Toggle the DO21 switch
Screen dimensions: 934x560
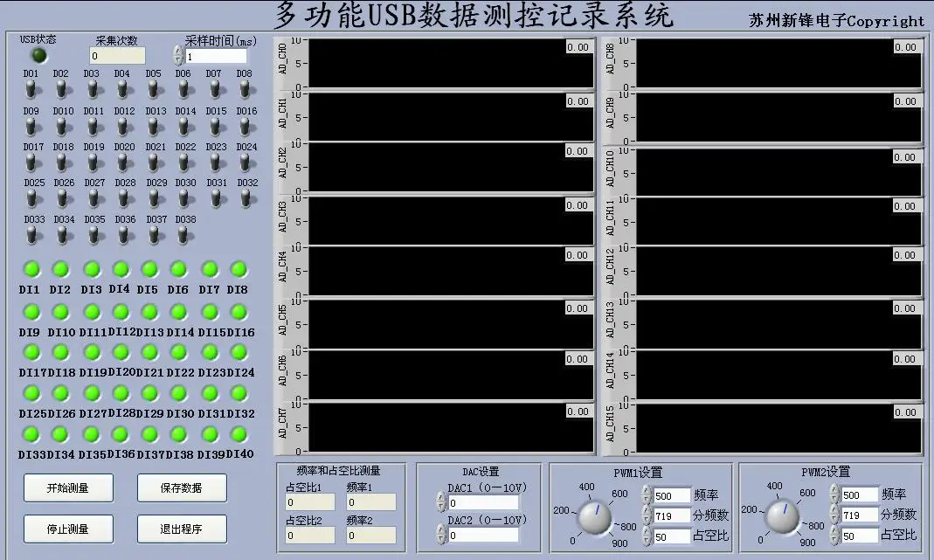click(154, 162)
